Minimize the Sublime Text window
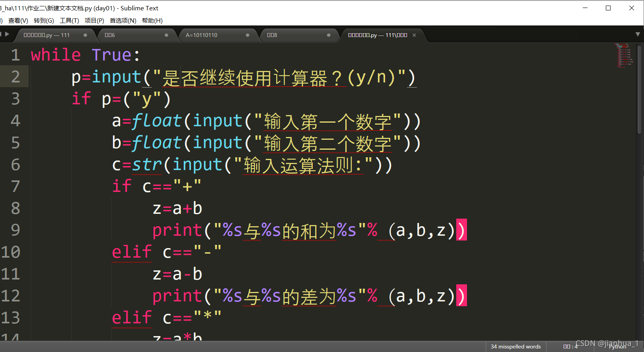644x352 pixels. (x=585, y=8)
